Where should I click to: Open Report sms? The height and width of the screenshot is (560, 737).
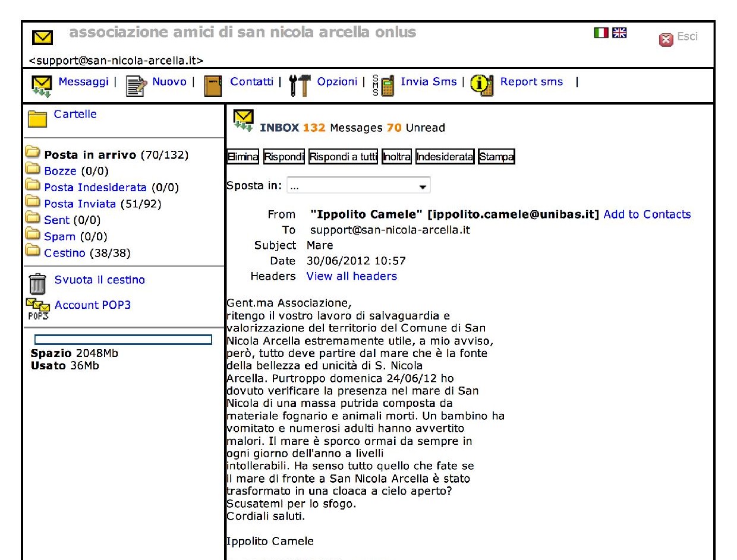click(x=531, y=82)
